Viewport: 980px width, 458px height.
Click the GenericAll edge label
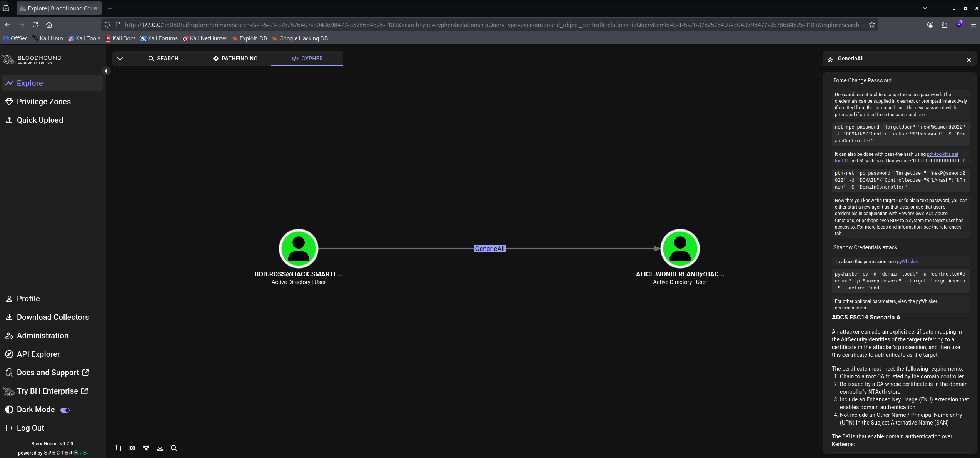tap(489, 249)
